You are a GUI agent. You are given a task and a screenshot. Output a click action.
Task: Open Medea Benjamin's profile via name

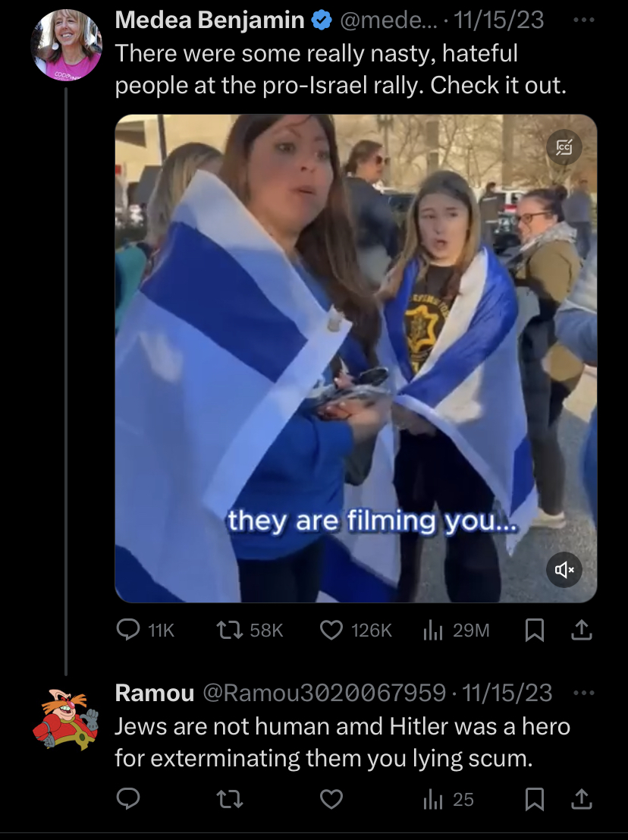209,20
